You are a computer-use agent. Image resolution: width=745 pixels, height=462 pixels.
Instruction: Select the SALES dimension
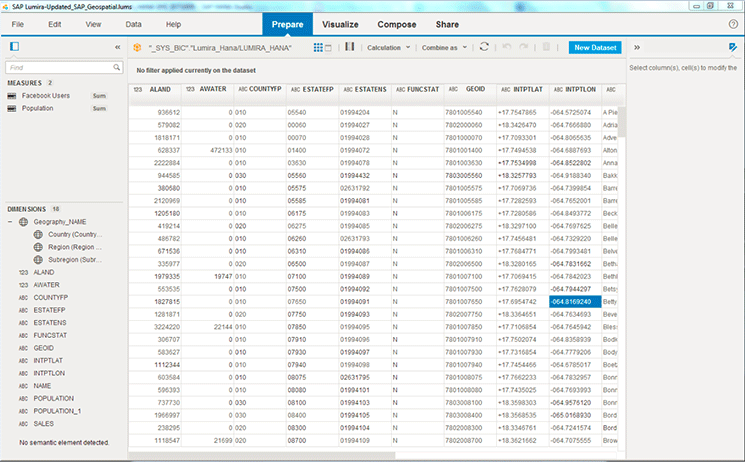(x=44, y=424)
